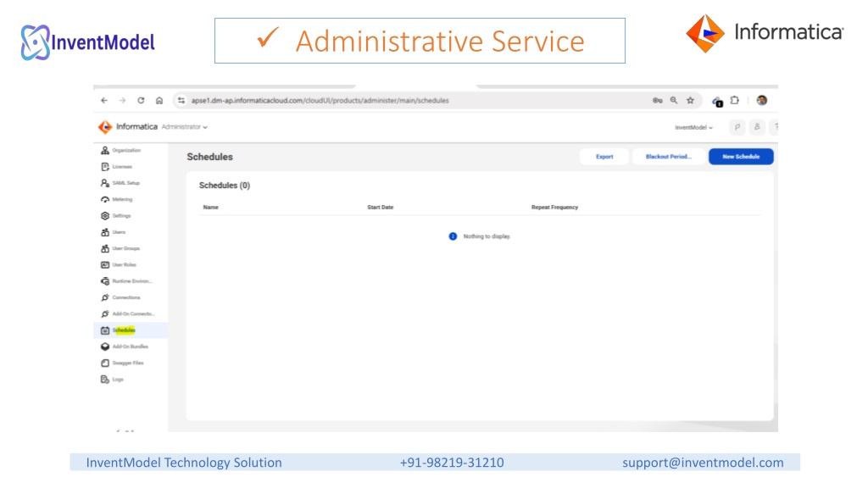Click the Export button
This screenshot has width=868, height=488.
pyautogui.click(x=604, y=157)
